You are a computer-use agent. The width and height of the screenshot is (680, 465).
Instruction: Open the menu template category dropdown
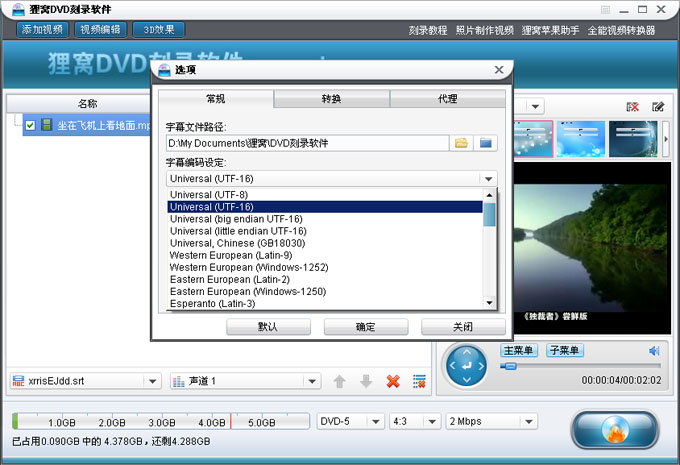pyautogui.click(x=535, y=107)
